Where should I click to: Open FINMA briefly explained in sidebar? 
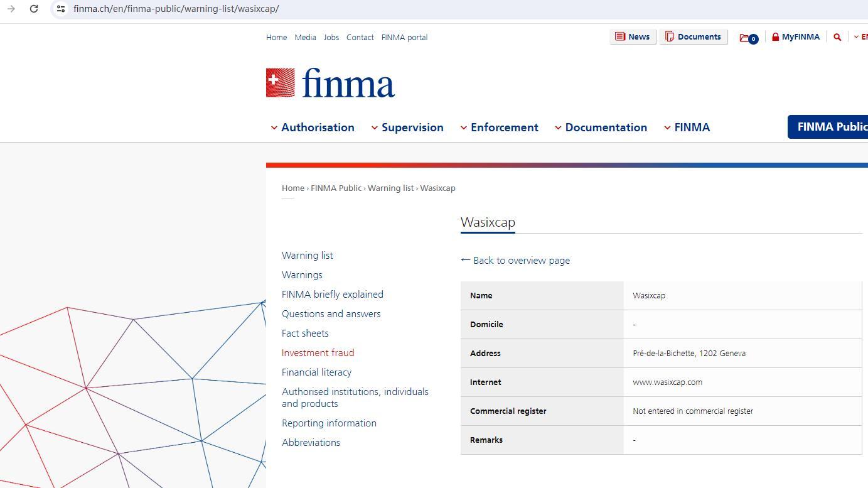pyautogui.click(x=333, y=295)
